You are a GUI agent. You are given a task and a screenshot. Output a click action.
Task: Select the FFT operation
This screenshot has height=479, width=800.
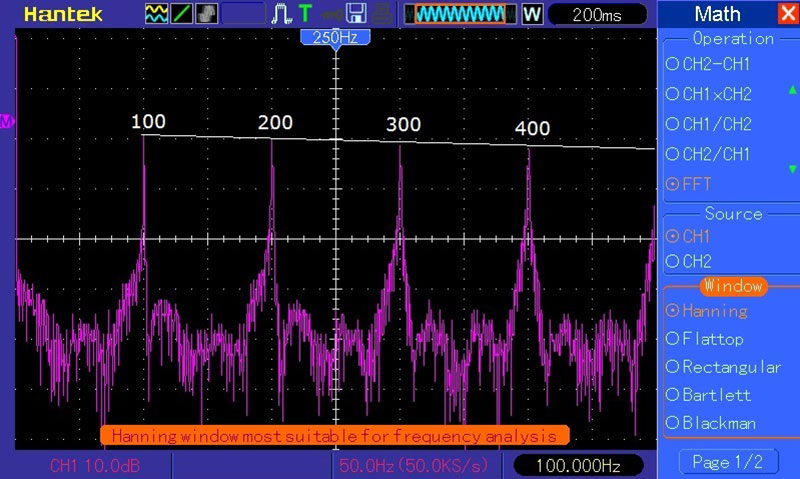point(689,184)
